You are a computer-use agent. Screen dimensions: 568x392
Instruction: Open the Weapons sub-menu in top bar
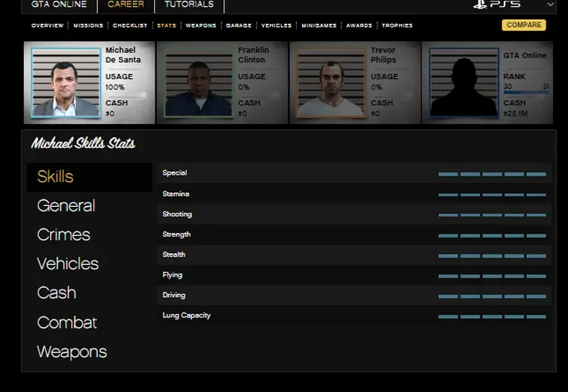click(201, 25)
